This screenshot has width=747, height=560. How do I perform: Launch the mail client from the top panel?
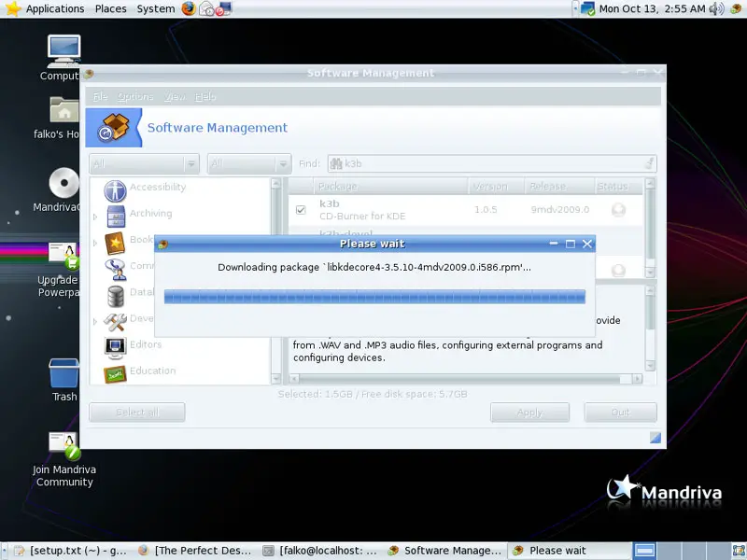pyautogui.click(x=206, y=8)
